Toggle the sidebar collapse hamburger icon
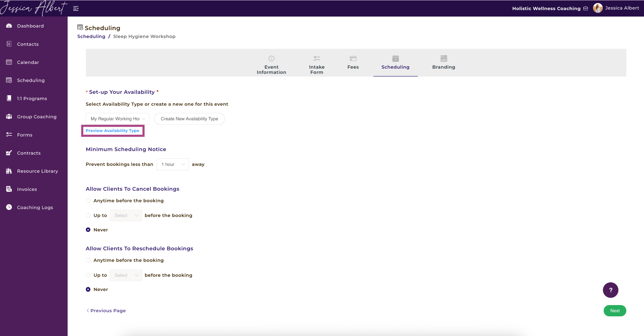The image size is (644, 336). pos(76,9)
